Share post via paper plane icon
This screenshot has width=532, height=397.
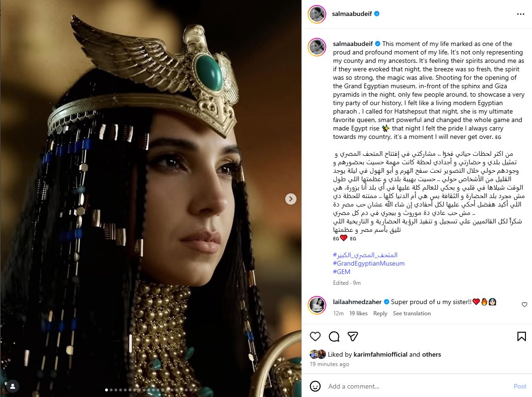pos(353,336)
